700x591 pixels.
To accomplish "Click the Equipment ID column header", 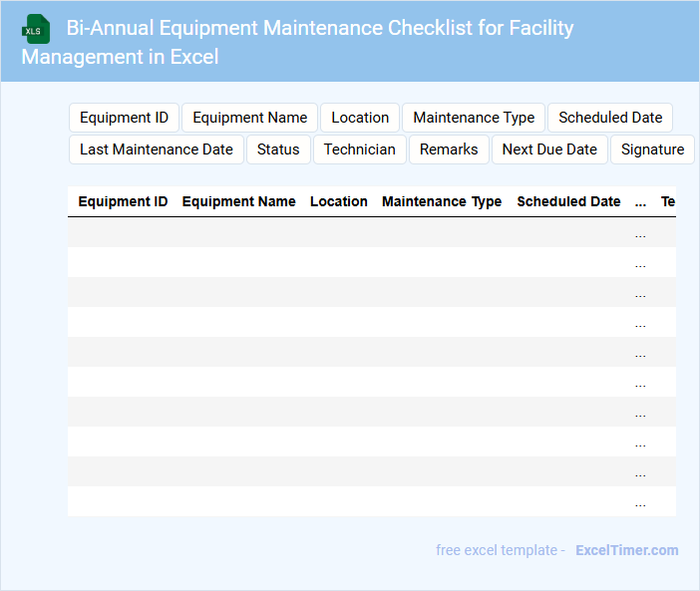I will click(123, 201).
